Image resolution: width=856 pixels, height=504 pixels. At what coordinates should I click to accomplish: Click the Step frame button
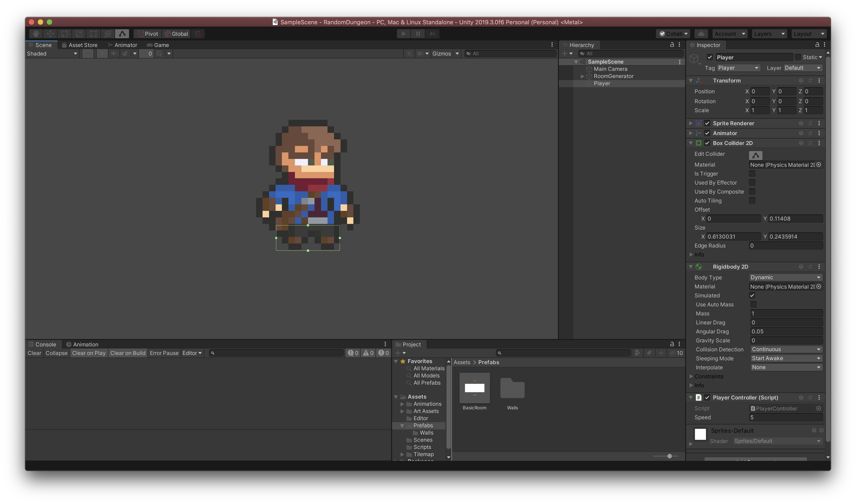tap(432, 34)
